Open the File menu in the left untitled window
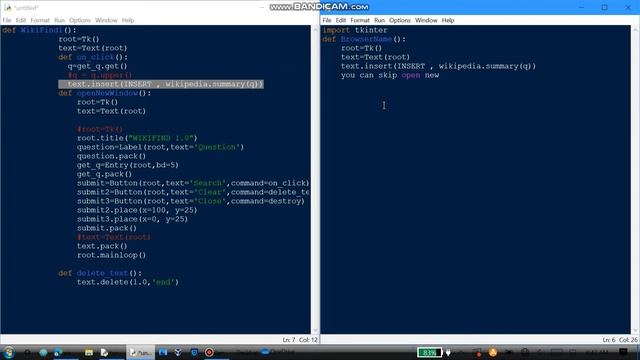 7,20
